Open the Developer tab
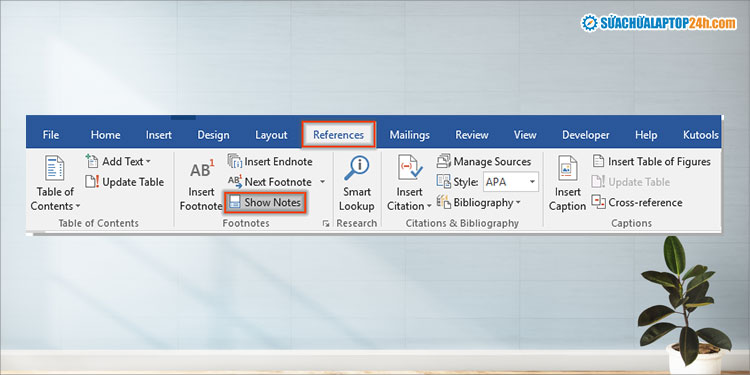Viewport: 750px width, 375px height. tap(585, 135)
